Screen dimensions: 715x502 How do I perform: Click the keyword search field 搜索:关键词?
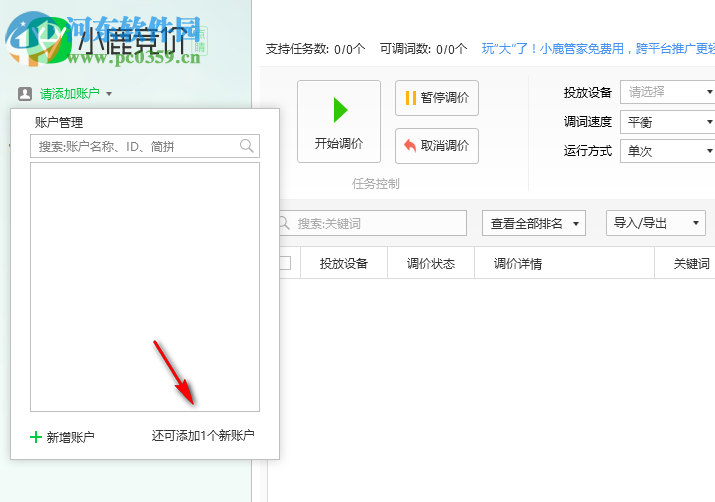point(373,223)
